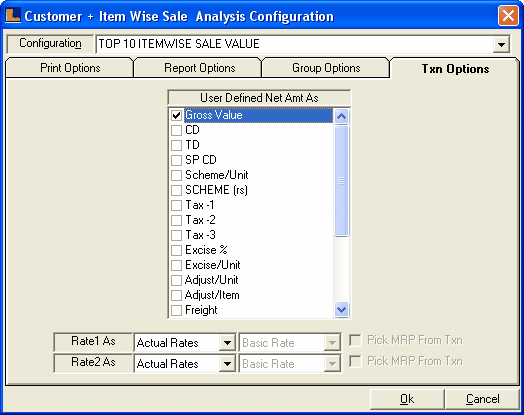Click the Net Amt list scrollbar thumb

tap(341, 181)
